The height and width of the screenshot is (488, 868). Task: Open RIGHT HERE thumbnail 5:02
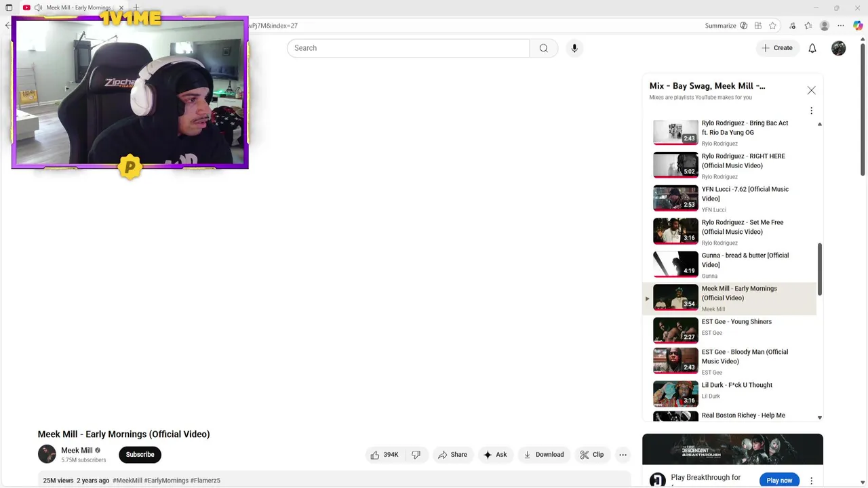(x=675, y=165)
